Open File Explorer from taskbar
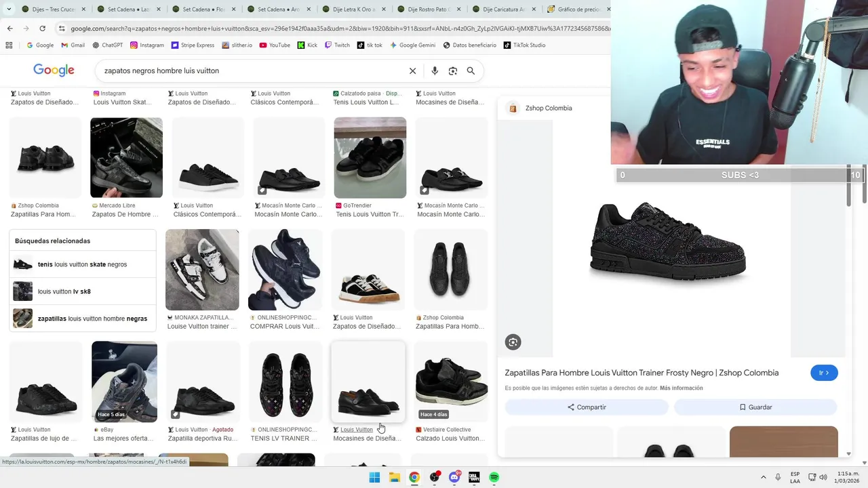Screen dimensions: 868x488 (x=395, y=477)
